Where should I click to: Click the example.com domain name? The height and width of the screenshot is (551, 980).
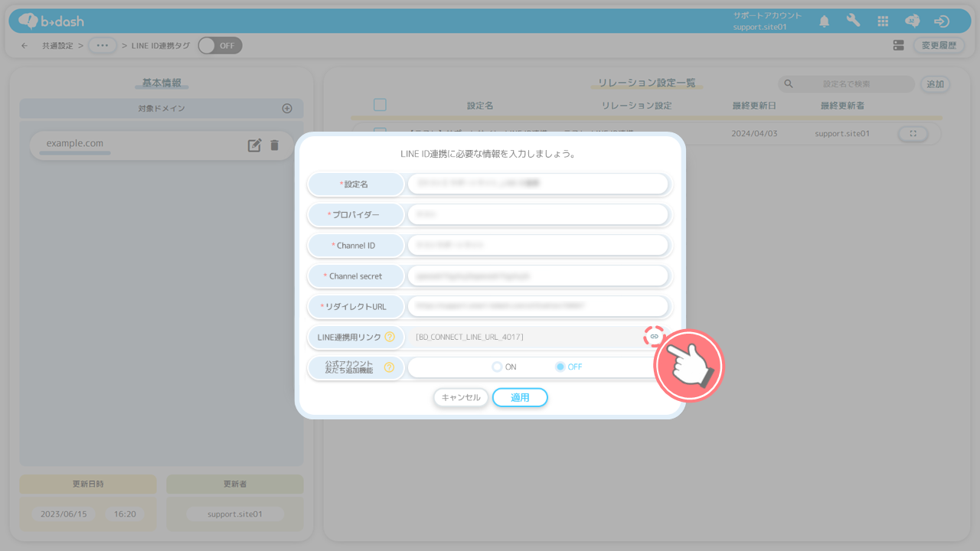pos(75,143)
